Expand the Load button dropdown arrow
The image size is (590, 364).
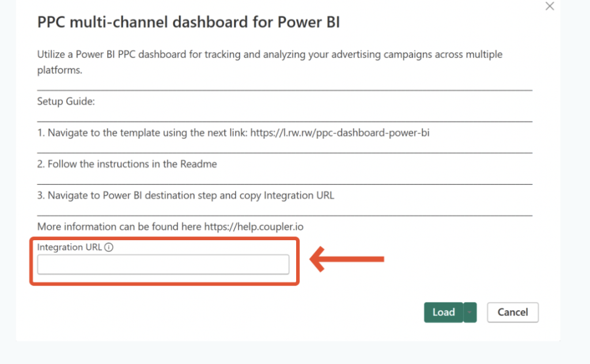click(470, 312)
